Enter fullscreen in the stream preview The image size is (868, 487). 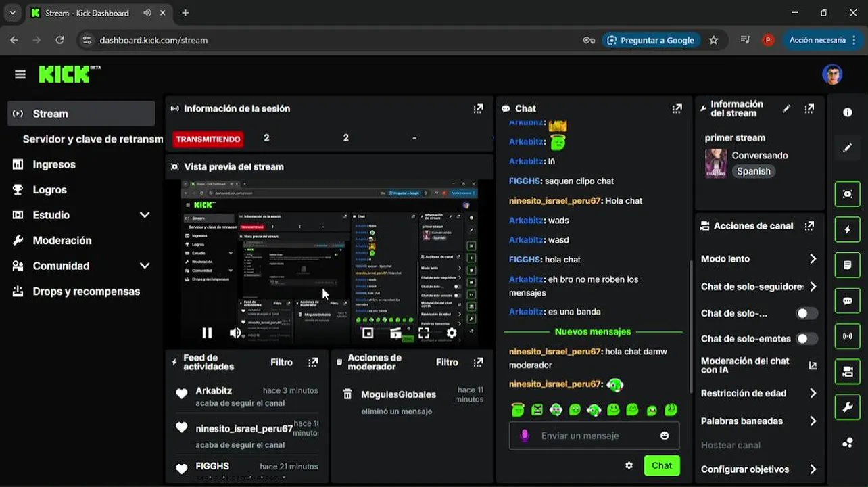pos(424,333)
